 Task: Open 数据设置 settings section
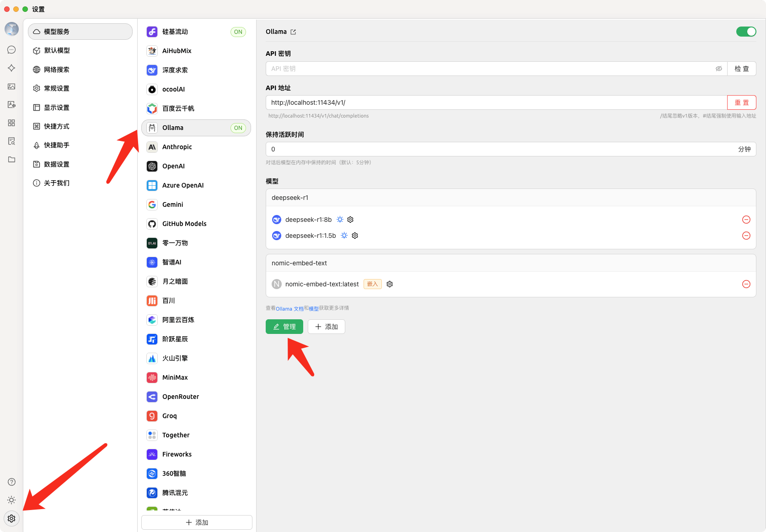pyautogui.click(x=80, y=164)
